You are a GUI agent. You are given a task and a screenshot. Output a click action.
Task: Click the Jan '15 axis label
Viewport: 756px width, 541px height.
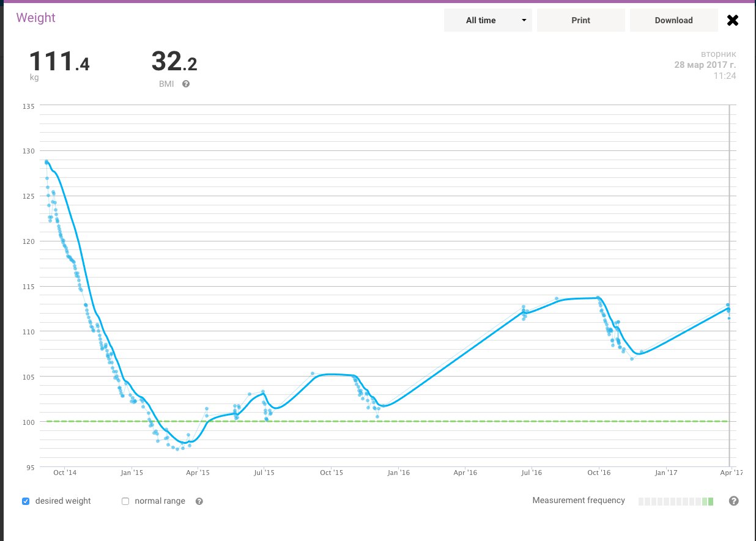click(x=132, y=473)
